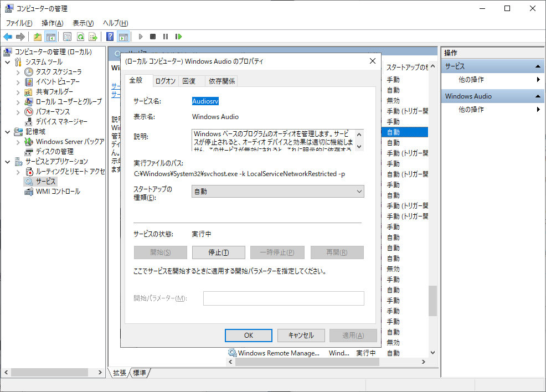This screenshot has height=392, width=546.
Task: Switch to the ログオン tab
Action: pos(166,81)
